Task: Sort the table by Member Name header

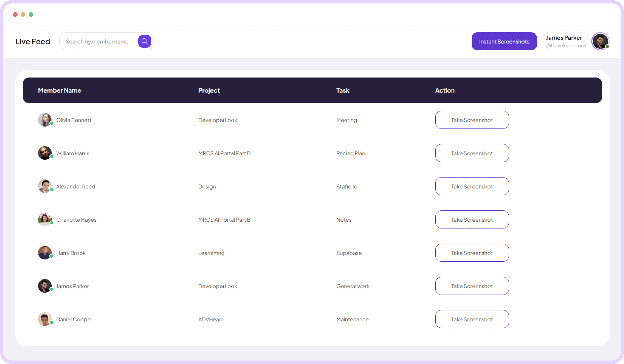Action: (59, 90)
